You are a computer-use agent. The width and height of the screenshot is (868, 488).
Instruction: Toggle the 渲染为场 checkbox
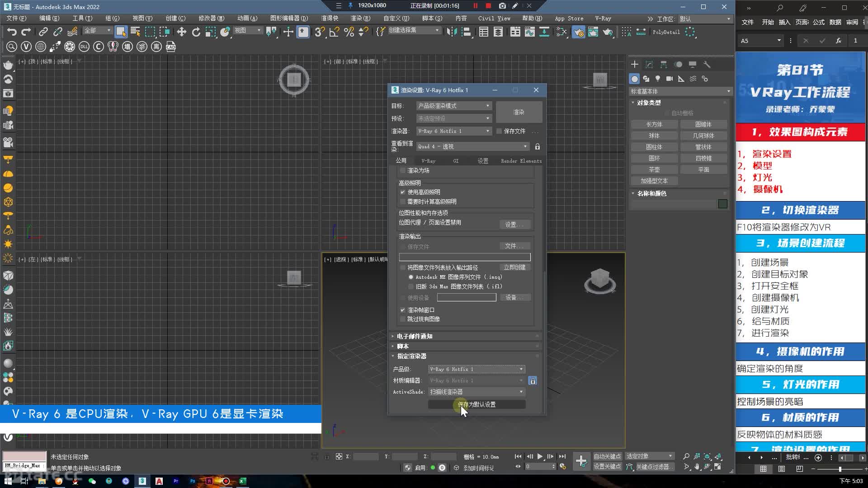pos(403,170)
